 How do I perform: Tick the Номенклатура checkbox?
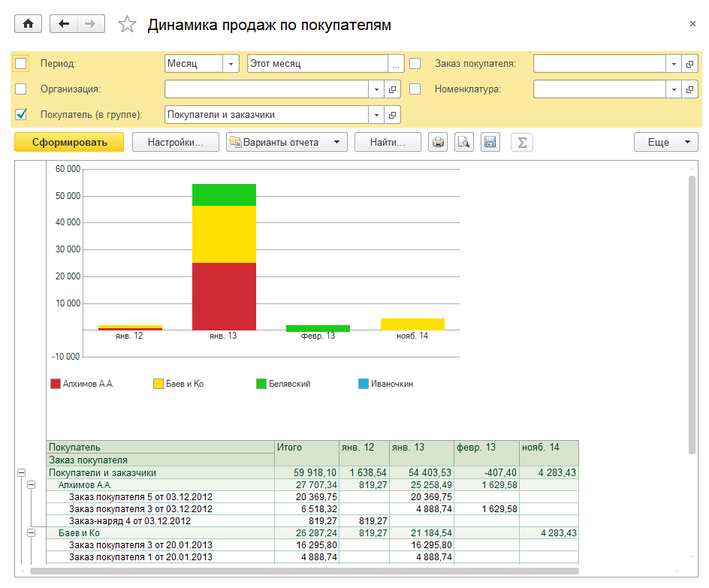pos(415,89)
